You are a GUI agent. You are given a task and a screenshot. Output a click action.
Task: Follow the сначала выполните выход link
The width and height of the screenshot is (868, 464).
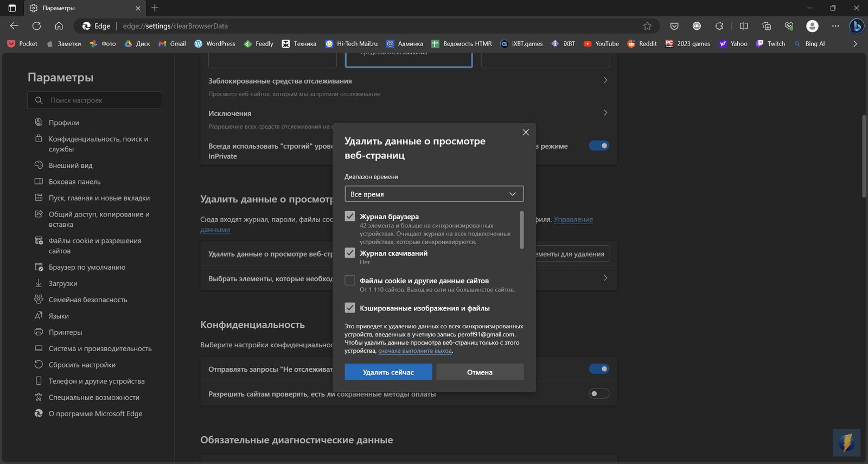pyautogui.click(x=415, y=351)
